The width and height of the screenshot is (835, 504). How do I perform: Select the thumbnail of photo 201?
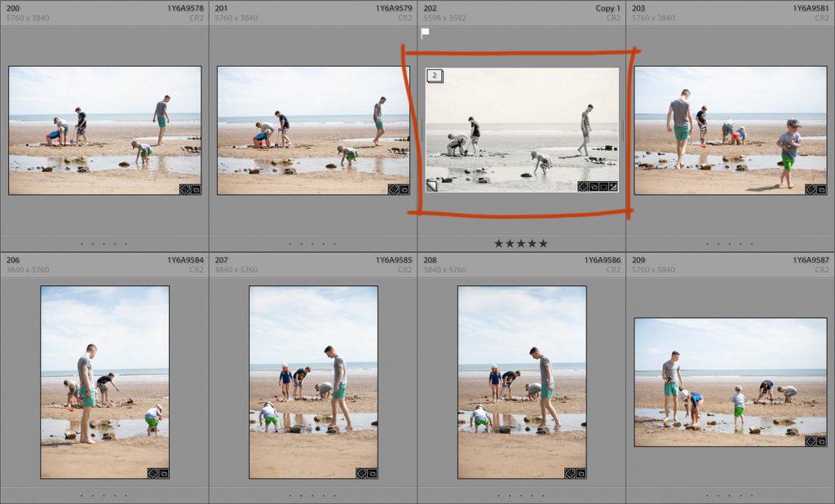pos(313,130)
